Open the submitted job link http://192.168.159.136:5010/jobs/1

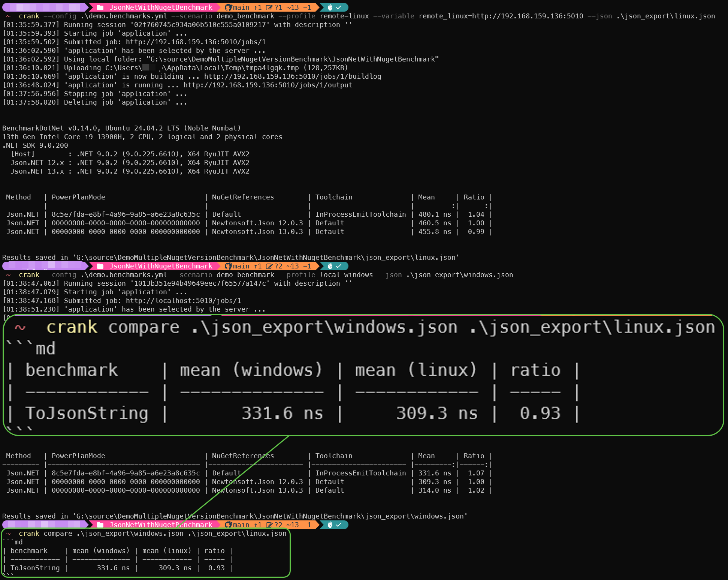tap(196, 42)
